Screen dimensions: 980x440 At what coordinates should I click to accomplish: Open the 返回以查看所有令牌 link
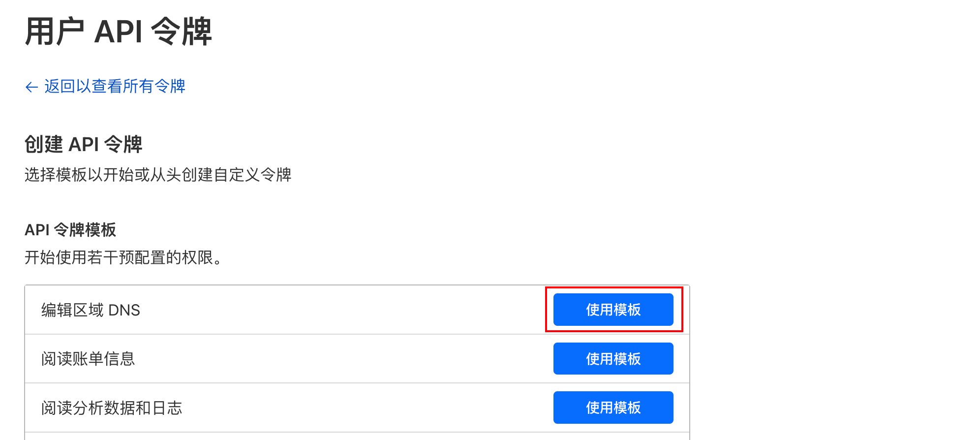(x=115, y=87)
